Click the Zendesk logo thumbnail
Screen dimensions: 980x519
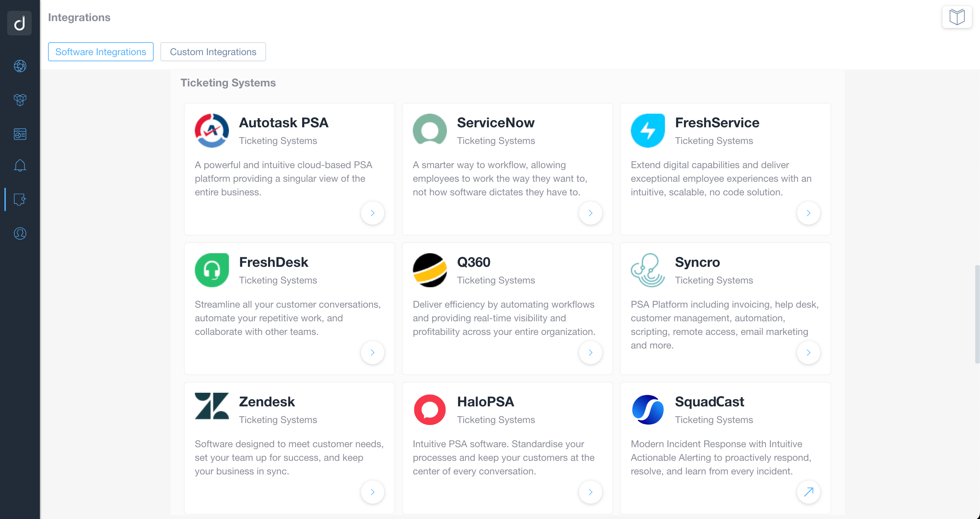click(212, 406)
